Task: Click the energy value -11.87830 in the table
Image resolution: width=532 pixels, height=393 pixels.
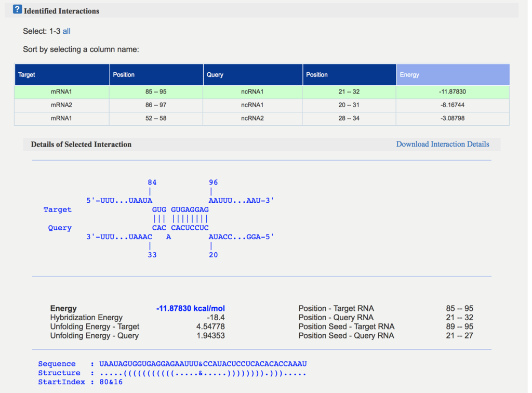Action: click(x=453, y=91)
